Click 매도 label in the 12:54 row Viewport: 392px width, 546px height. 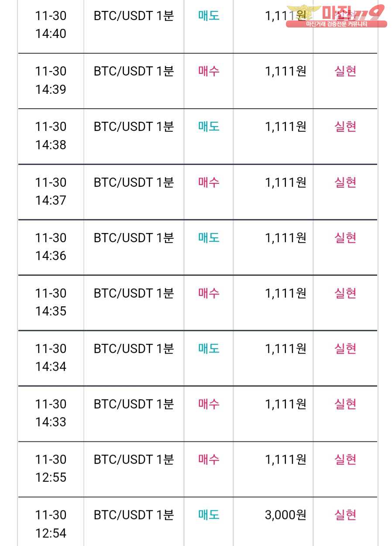coord(209,515)
